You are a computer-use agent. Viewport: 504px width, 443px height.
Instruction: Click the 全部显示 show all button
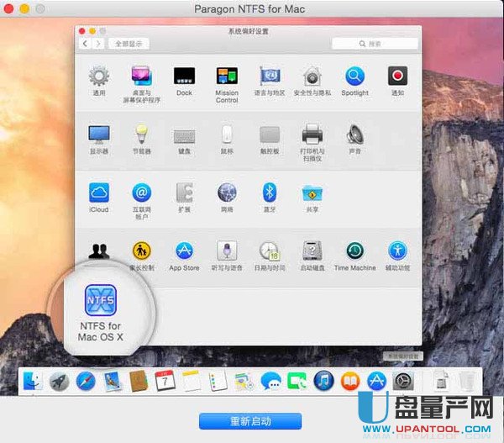[x=129, y=43]
